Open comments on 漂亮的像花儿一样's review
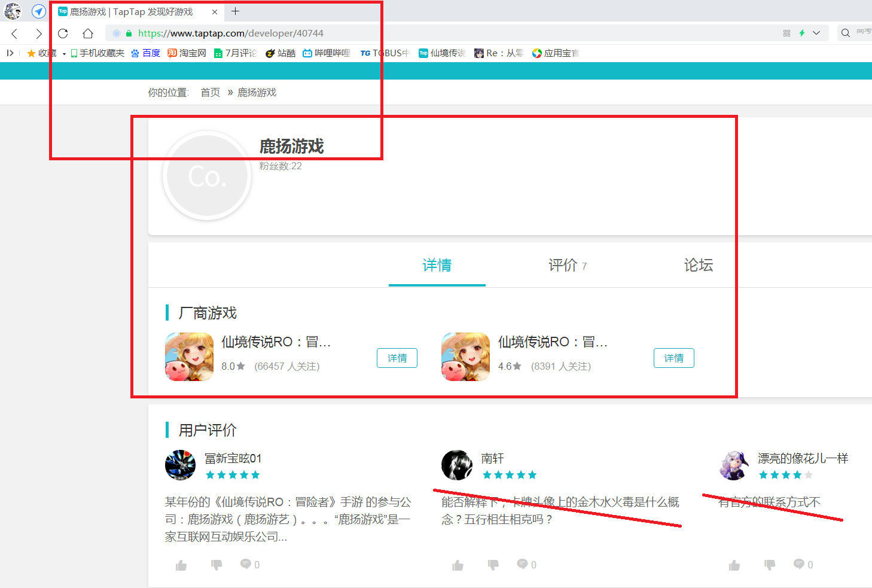872x588 pixels. (x=803, y=564)
